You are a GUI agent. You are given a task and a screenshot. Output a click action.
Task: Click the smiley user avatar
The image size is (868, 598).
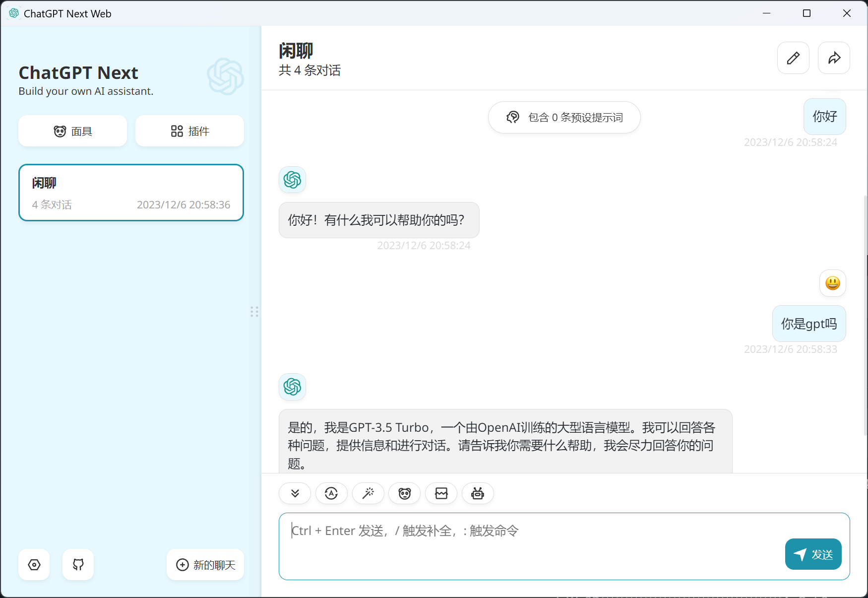pyautogui.click(x=833, y=283)
